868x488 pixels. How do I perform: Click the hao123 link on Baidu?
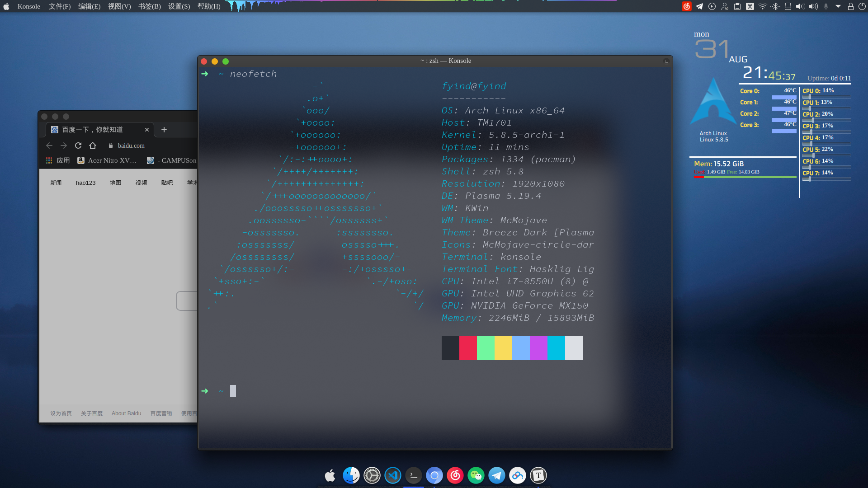(86, 183)
